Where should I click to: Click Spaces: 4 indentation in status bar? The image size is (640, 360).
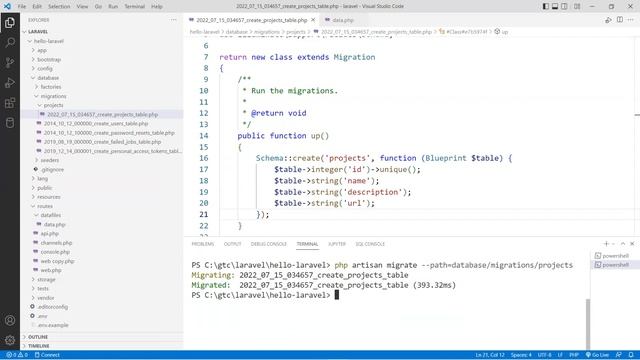click(521, 355)
